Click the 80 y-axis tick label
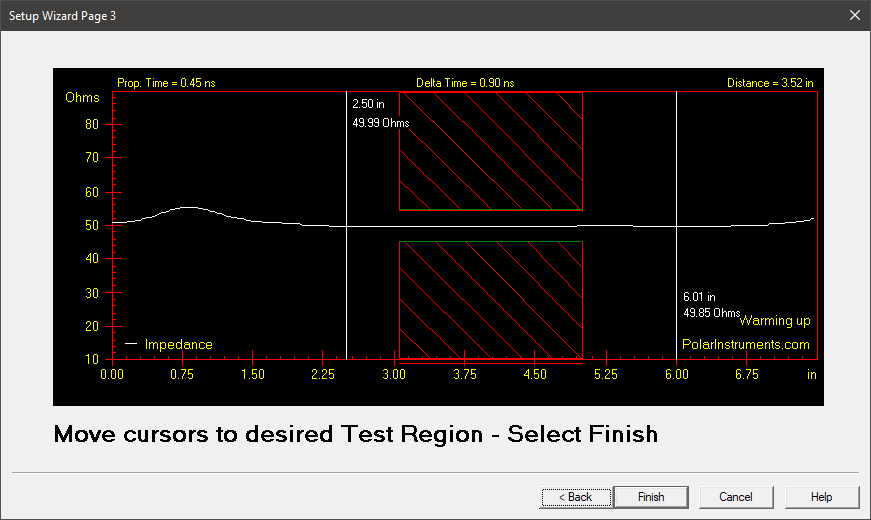Image resolution: width=871 pixels, height=520 pixels. tap(92, 124)
